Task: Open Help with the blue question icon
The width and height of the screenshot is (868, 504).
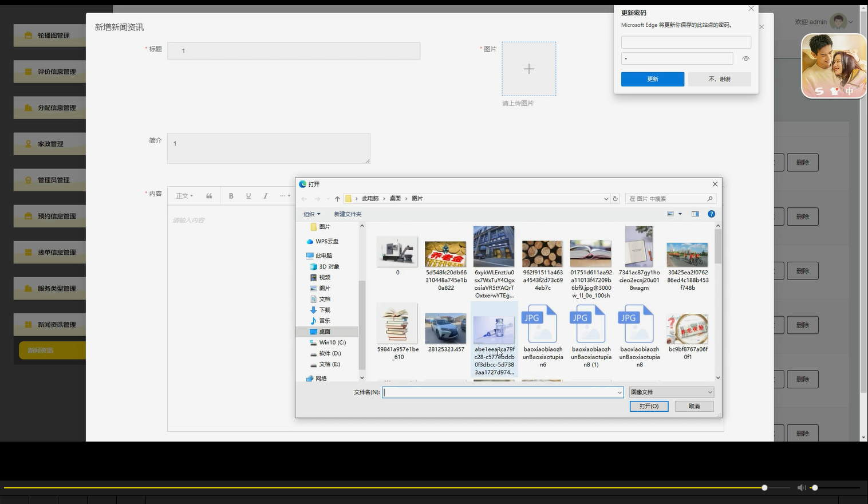Action: [x=711, y=214]
